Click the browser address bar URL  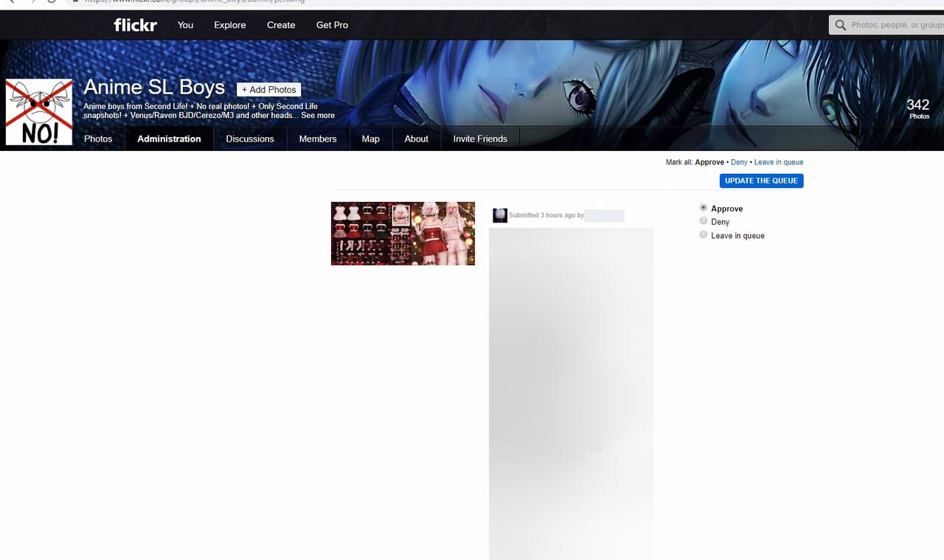point(195,1)
